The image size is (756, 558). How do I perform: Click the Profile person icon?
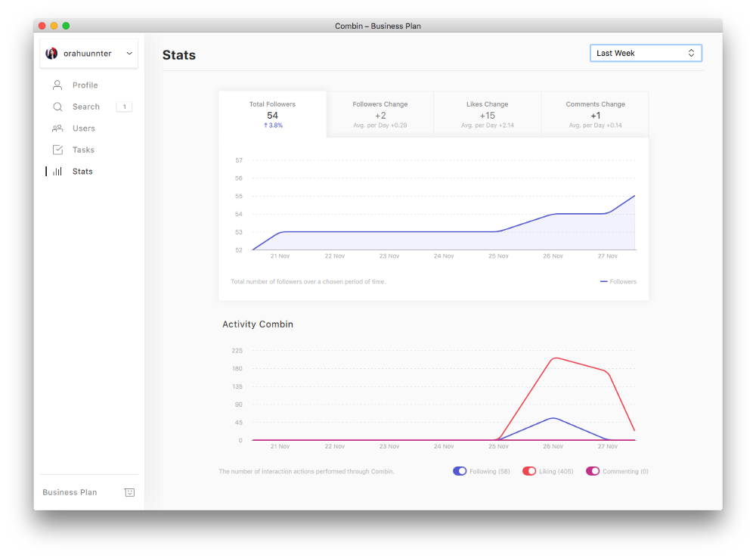pos(57,85)
